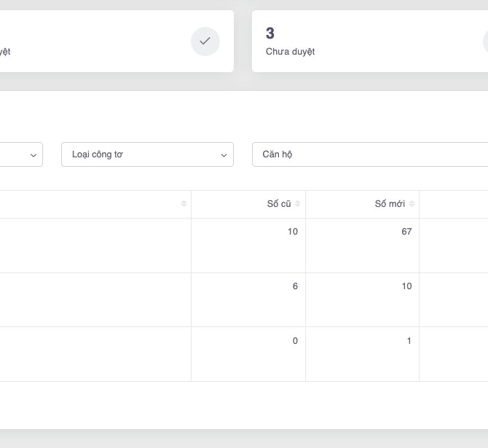Select the Số cũ cell showing 6
This screenshot has width=488, height=448.
295,286
